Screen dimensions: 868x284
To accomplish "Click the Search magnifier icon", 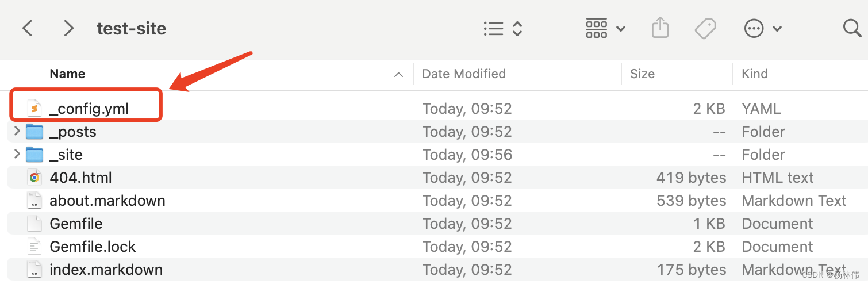I will point(851,28).
